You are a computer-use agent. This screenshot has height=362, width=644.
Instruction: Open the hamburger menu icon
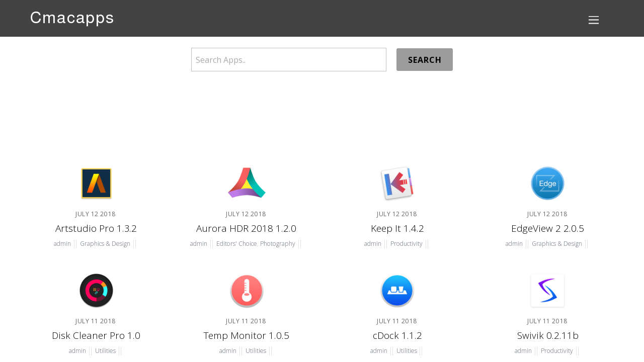[594, 20]
